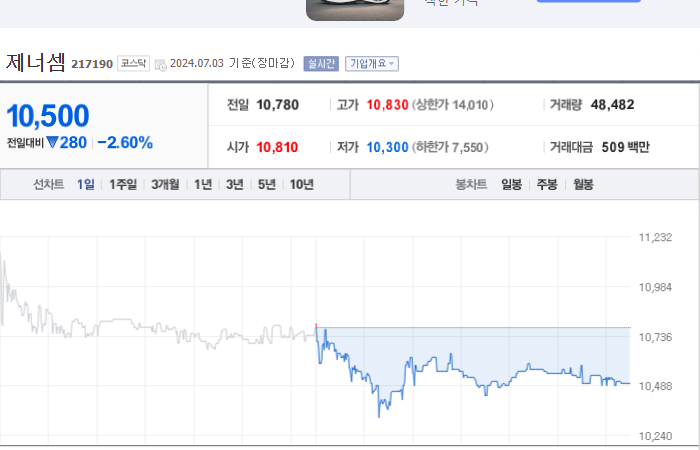Click the stock name 제너셈
Image resolution: width=700 pixels, height=450 pixels.
tap(36, 62)
